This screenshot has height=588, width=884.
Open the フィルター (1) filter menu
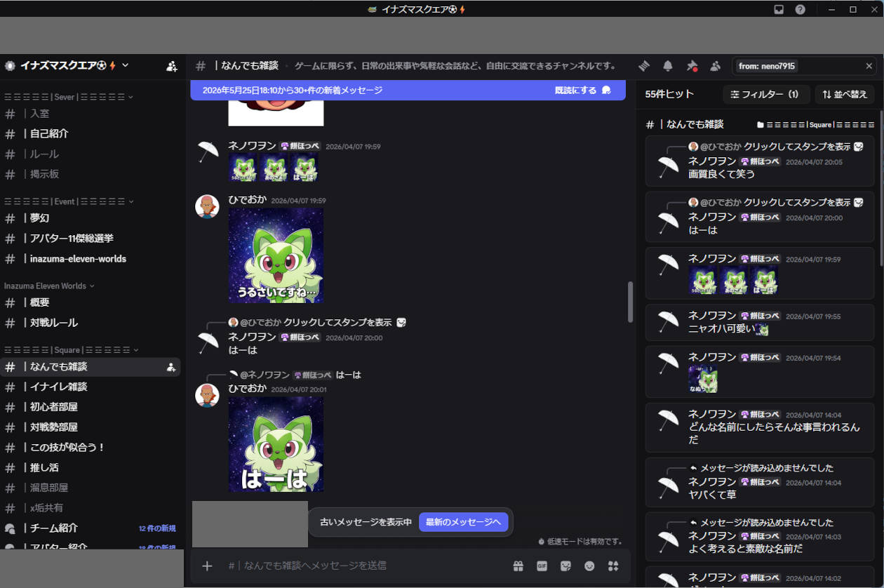(766, 94)
